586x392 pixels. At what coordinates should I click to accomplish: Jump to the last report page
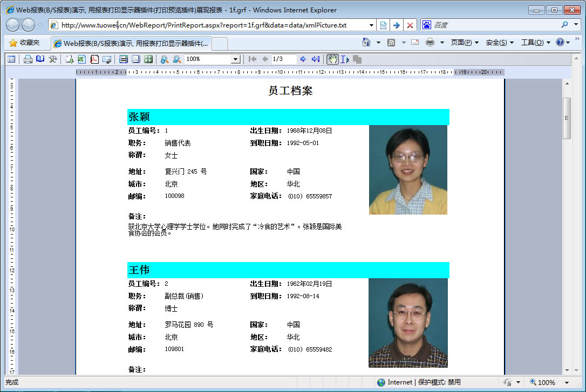316,59
